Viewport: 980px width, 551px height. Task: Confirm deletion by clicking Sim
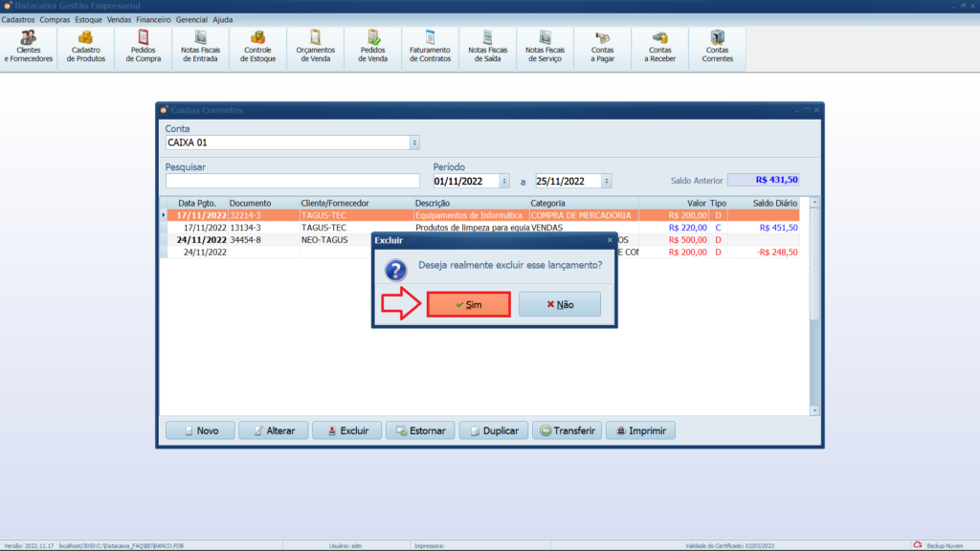(469, 304)
